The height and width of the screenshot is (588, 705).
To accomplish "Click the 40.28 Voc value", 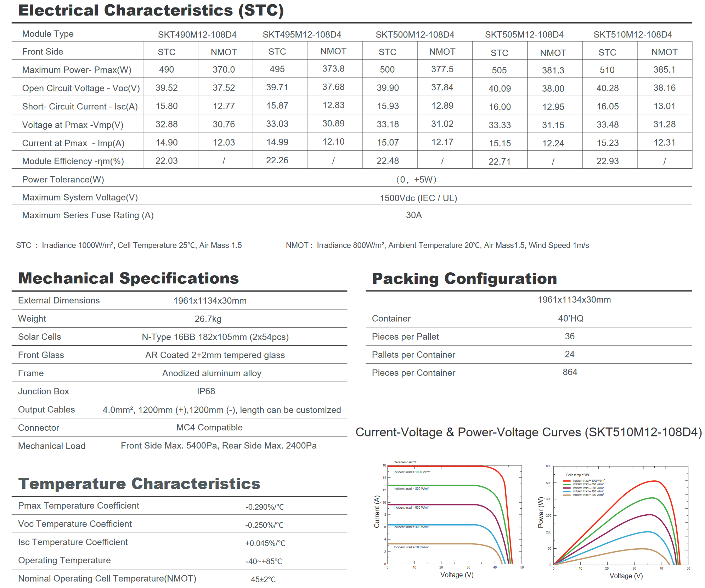I will (x=607, y=88).
